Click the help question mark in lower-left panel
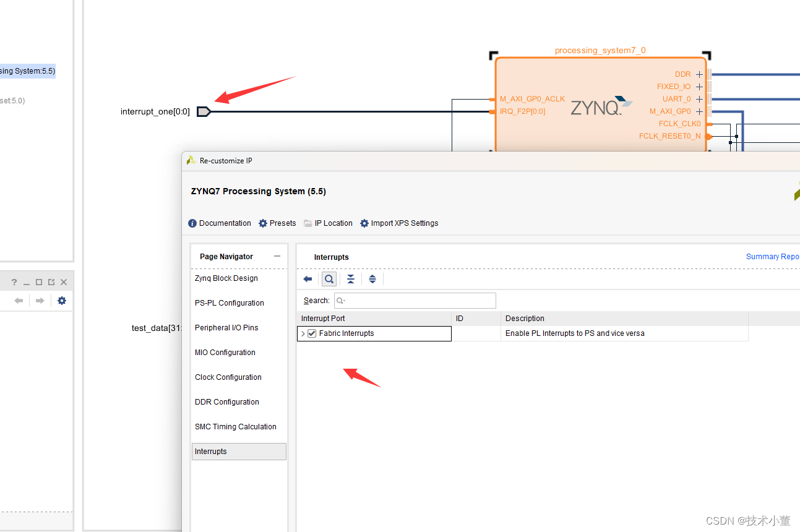 pos(14,282)
